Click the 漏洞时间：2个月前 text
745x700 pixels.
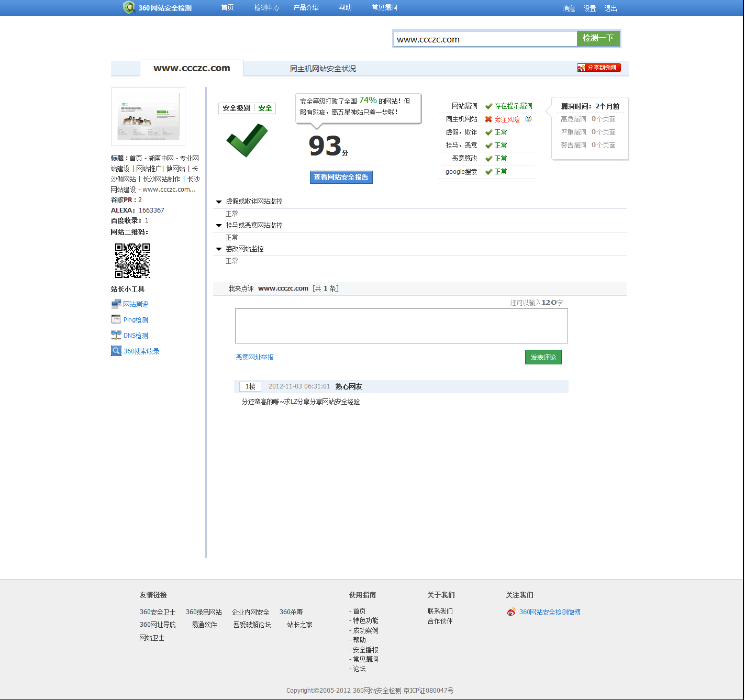[x=590, y=106]
